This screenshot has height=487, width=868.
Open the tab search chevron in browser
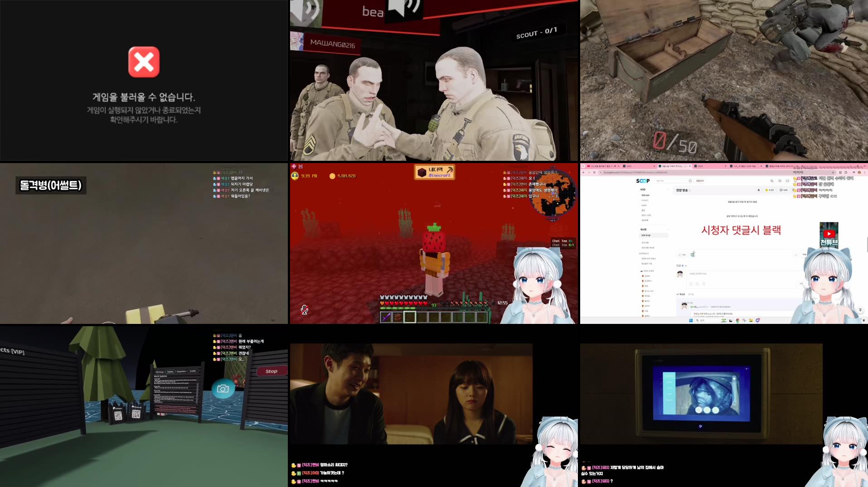coord(584,166)
